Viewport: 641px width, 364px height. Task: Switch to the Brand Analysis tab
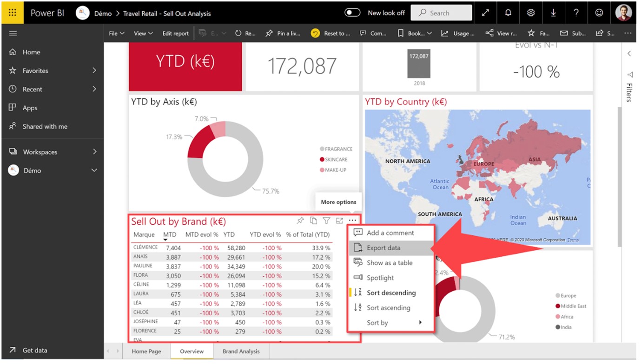coord(240,351)
